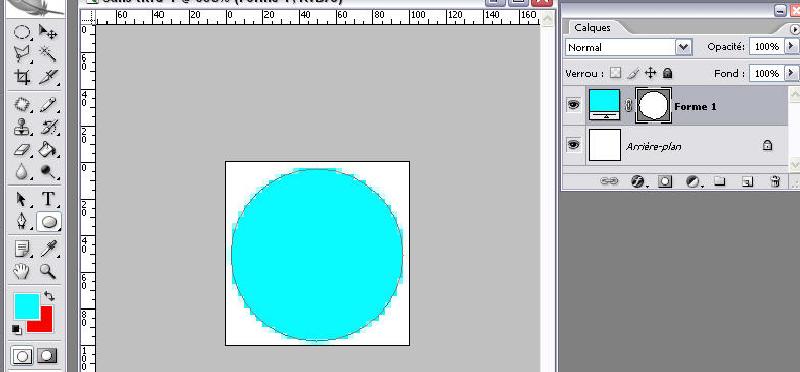The width and height of the screenshot is (800, 372).
Task: Hide the Forme 1 layer
Action: click(x=574, y=105)
